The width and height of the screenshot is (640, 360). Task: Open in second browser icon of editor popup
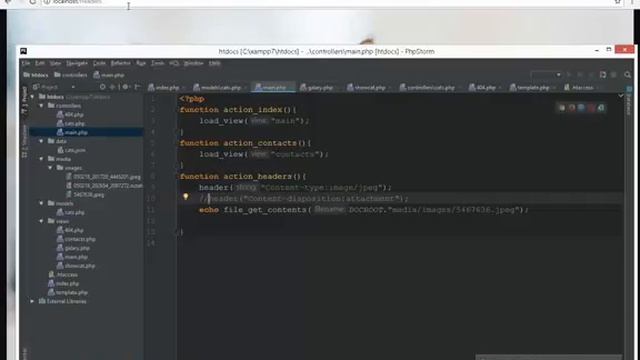point(572,108)
